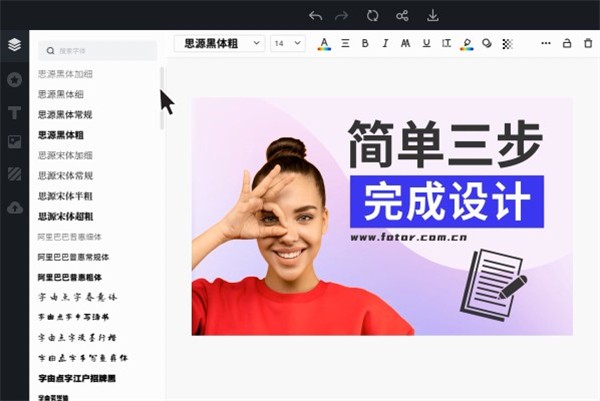Viewport: 600px width, 401px height.
Task: Choose 思源宋体超粗 font in the list
Action: (65, 217)
